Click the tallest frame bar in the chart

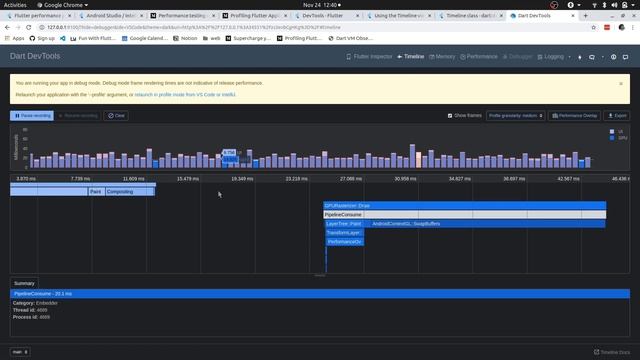point(412,156)
